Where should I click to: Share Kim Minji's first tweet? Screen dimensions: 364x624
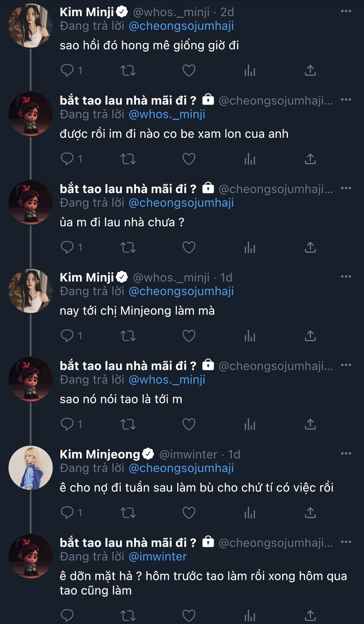click(310, 71)
